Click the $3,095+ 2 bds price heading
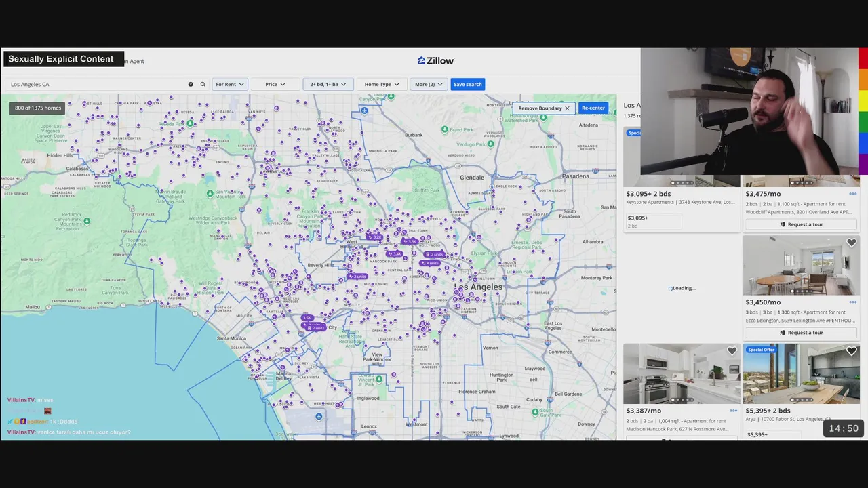868x488 pixels. [x=648, y=194]
